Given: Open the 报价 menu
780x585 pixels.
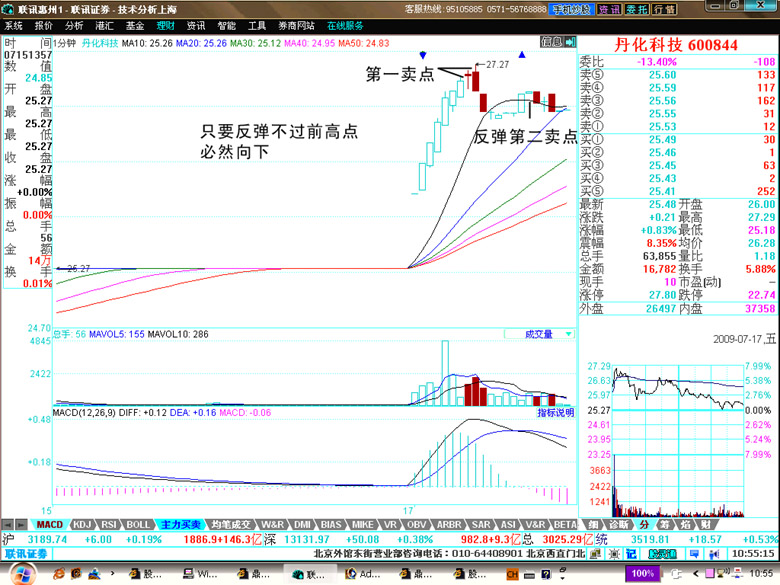Looking at the screenshot, I should click(x=44, y=26).
